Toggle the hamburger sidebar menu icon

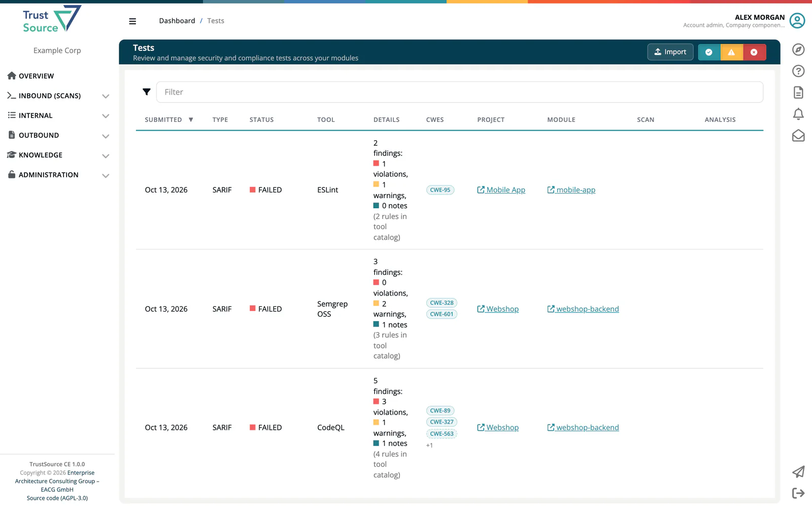pyautogui.click(x=132, y=21)
